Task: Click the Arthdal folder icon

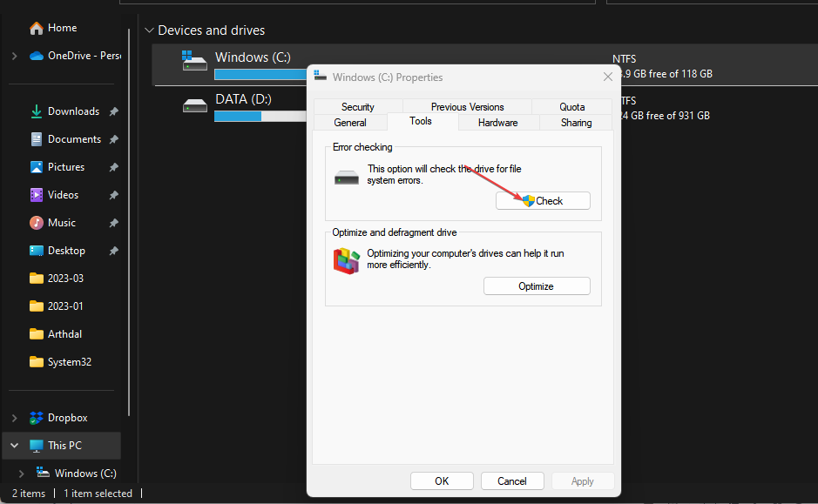Action: (36, 334)
